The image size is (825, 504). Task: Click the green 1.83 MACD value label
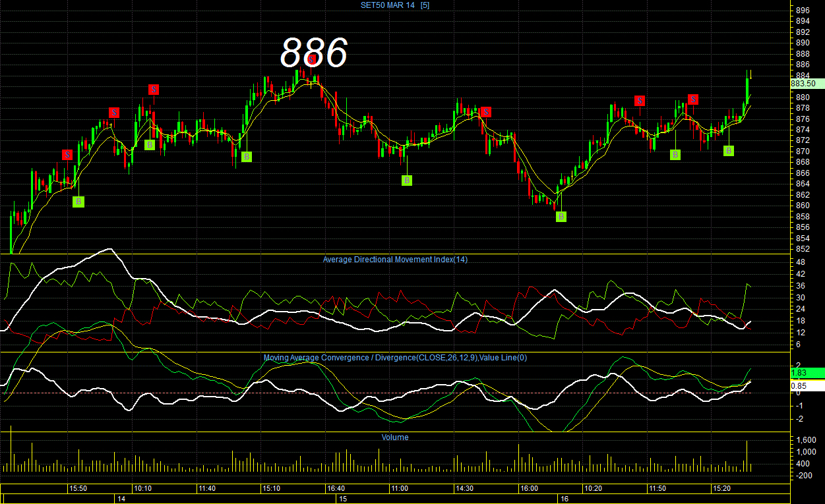pos(807,373)
